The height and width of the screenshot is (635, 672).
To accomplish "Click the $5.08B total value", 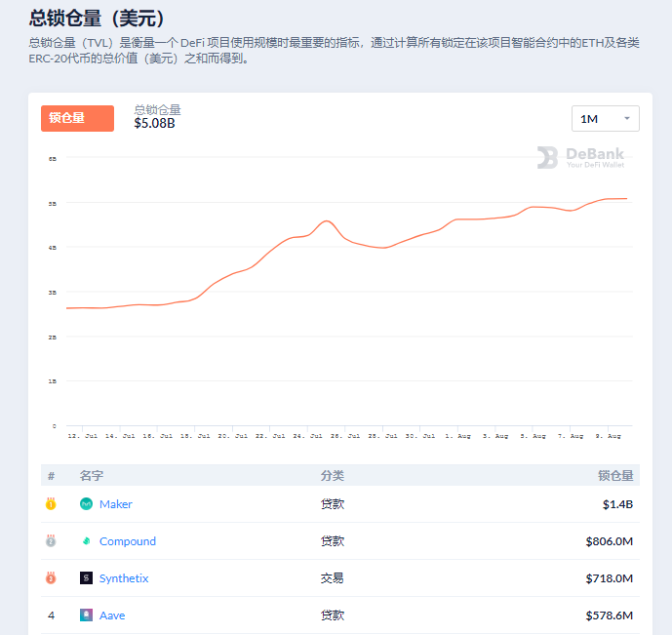I will [154, 124].
